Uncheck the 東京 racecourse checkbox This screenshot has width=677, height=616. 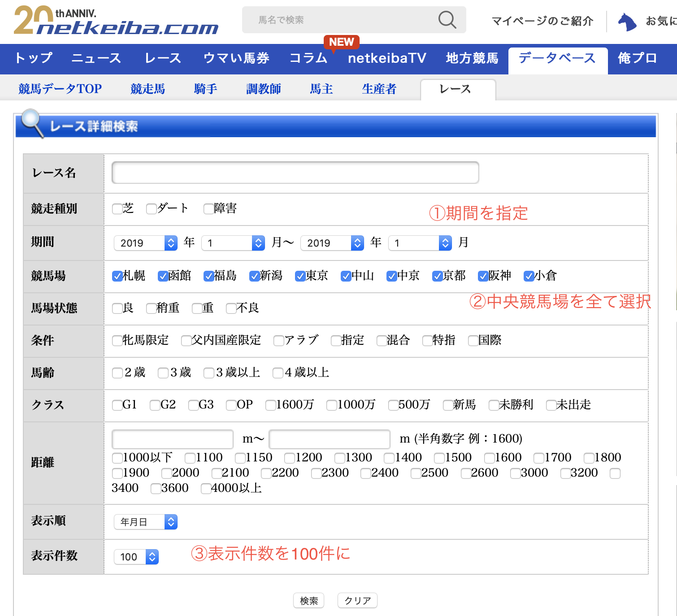[300, 276]
